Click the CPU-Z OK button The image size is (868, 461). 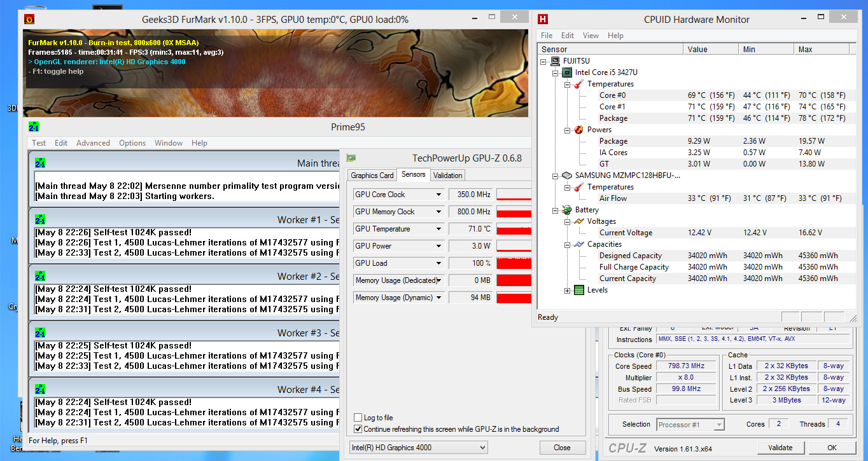pos(832,448)
